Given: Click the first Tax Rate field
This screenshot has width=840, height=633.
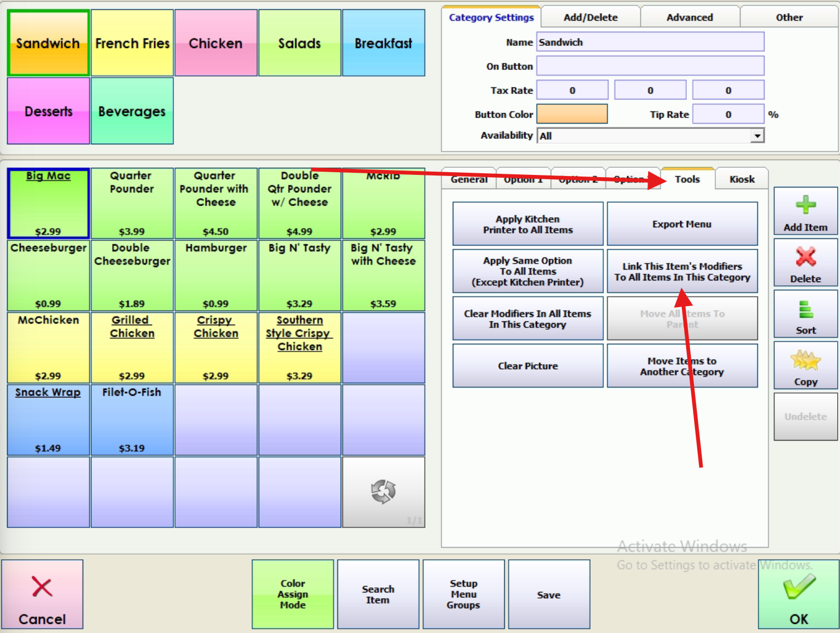Looking at the screenshot, I should (572, 90).
